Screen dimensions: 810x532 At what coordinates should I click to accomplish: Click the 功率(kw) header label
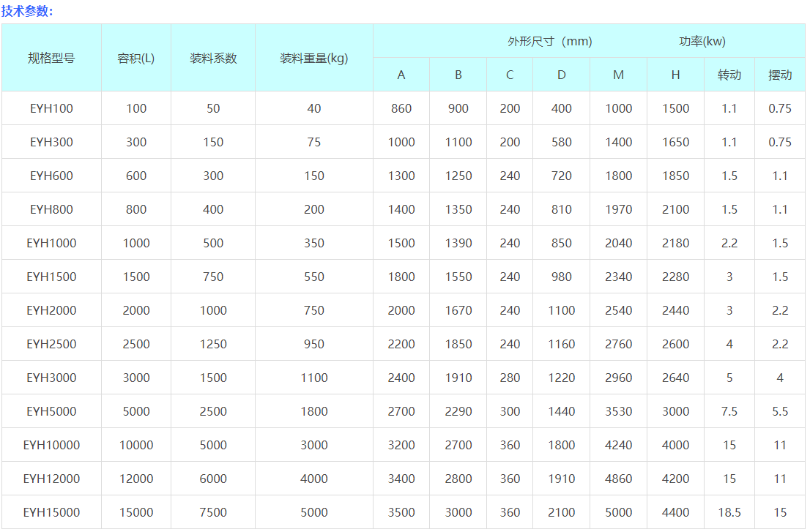point(702,42)
